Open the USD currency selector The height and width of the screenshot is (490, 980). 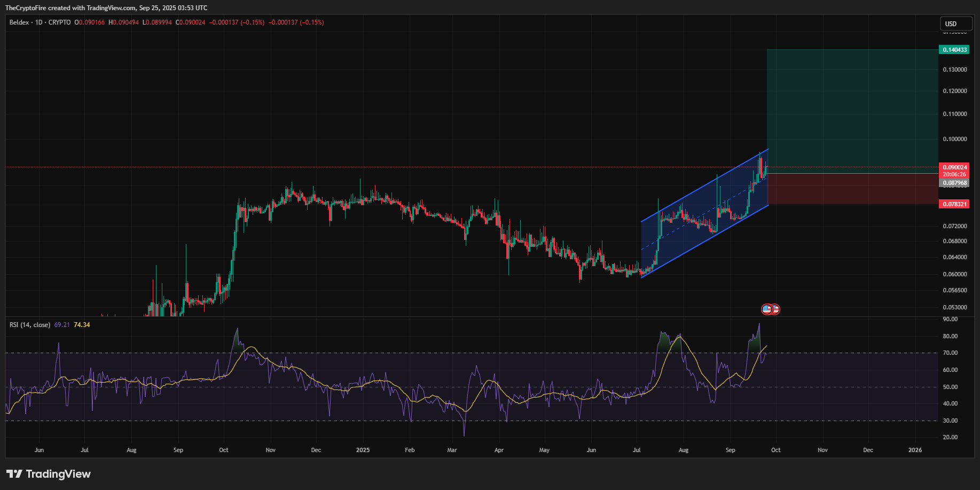(955, 24)
